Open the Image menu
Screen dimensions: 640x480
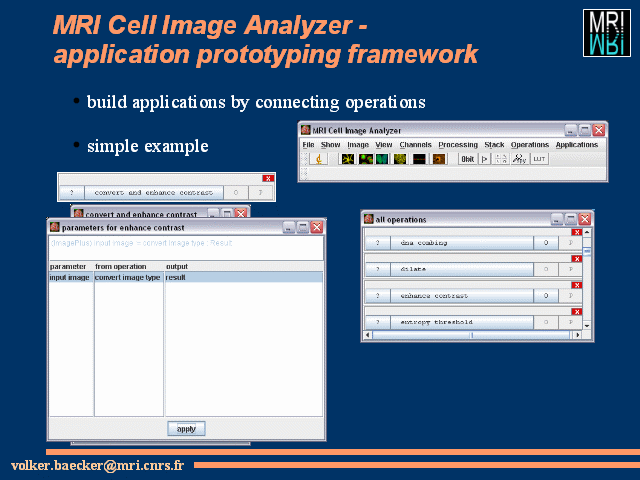click(x=358, y=144)
